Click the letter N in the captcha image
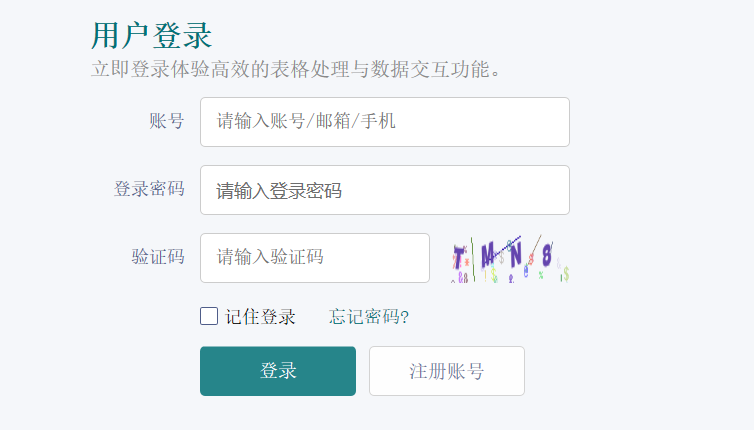 [x=516, y=256]
